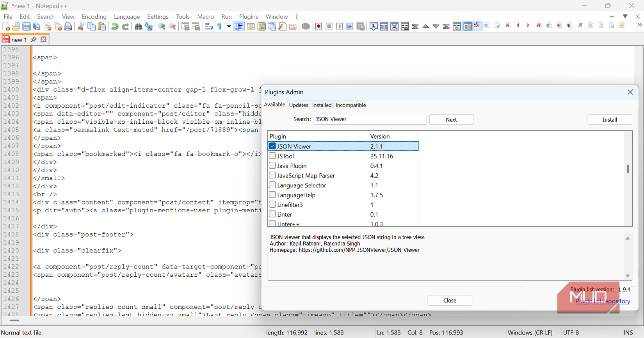Click the Install button
The height and width of the screenshot is (338, 644).
(x=610, y=119)
